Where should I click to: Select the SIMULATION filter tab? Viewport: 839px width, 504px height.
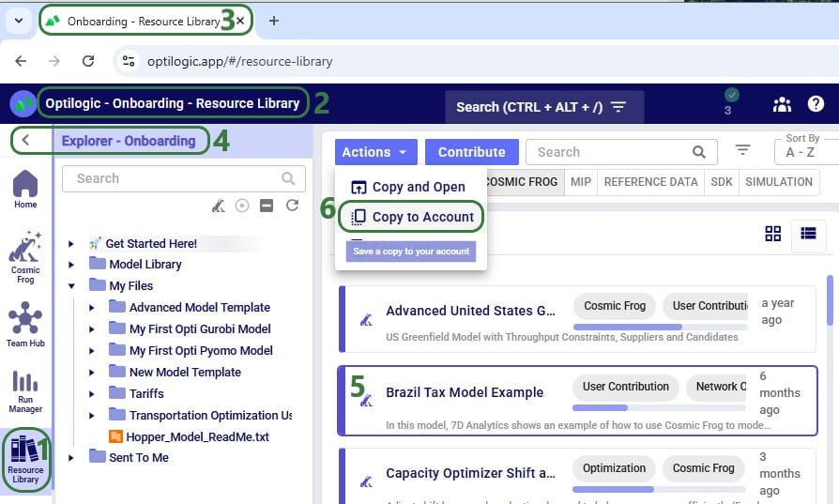[779, 182]
